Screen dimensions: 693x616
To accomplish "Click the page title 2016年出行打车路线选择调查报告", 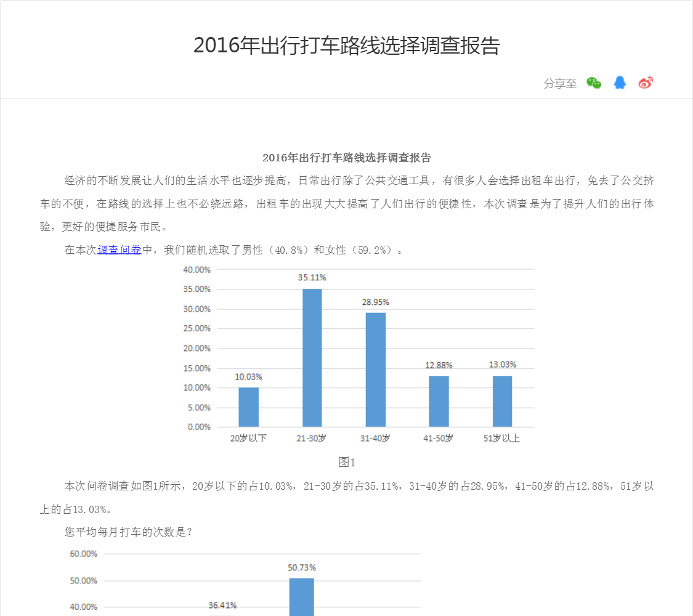I will [346, 45].
